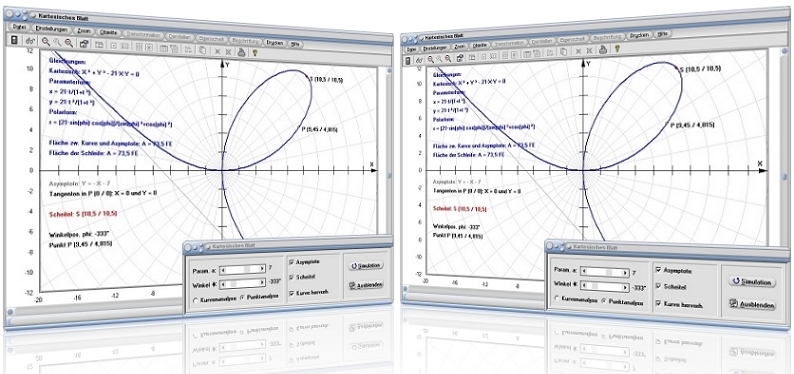Open the properties toolbox icon in right window
Viewport: 794px width, 374px height.
[460, 58]
